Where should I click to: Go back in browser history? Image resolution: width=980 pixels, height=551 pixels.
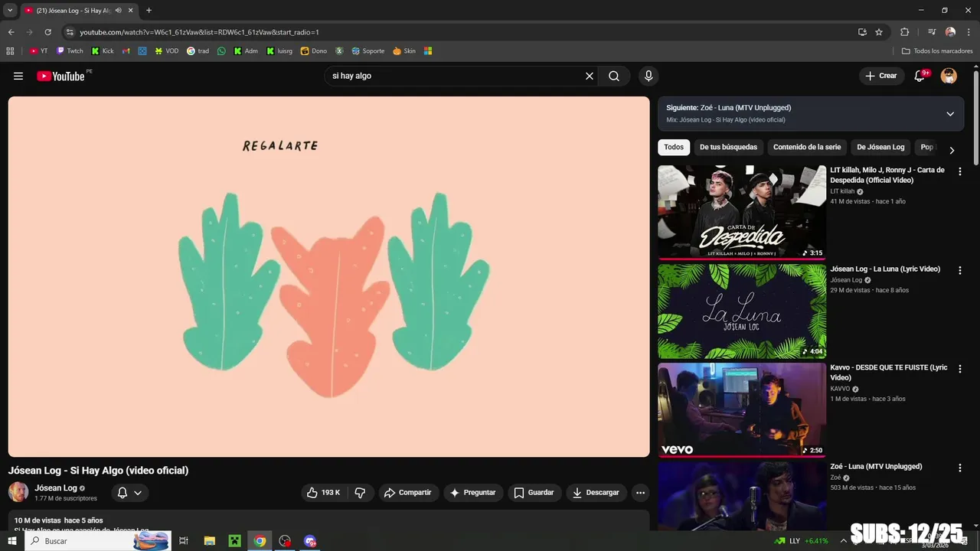(x=11, y=32)
